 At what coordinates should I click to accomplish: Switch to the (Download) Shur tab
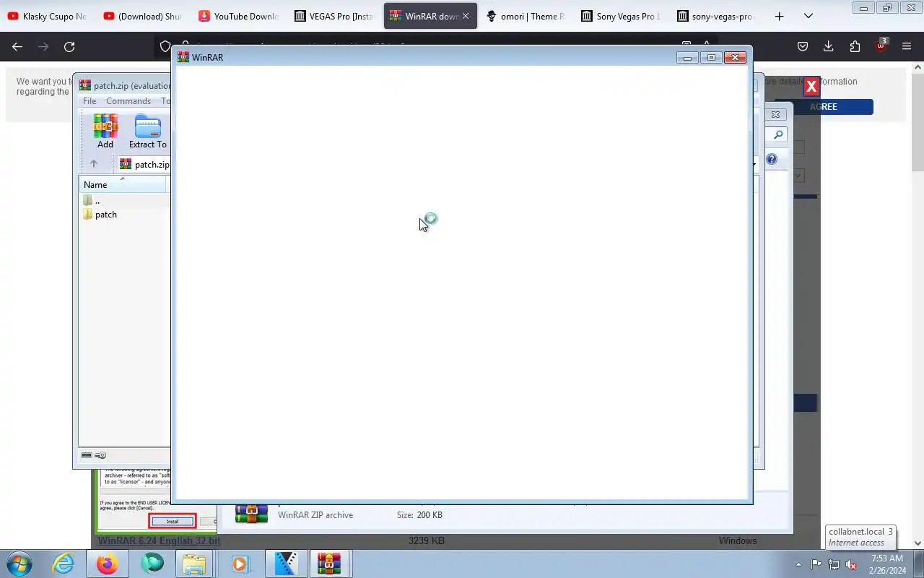pyautogui.click(x=142, y=16)
